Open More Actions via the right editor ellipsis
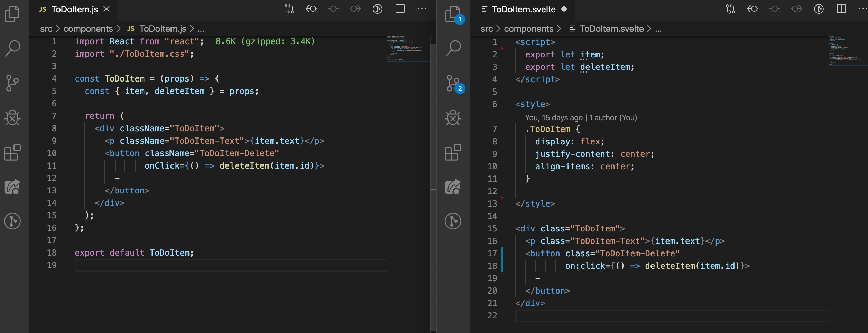868x333 pixels. pos(862,9)
